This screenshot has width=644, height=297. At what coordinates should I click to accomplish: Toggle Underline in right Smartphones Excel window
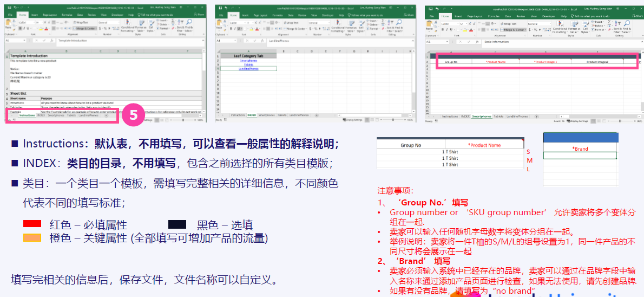(x=451, y=30)
